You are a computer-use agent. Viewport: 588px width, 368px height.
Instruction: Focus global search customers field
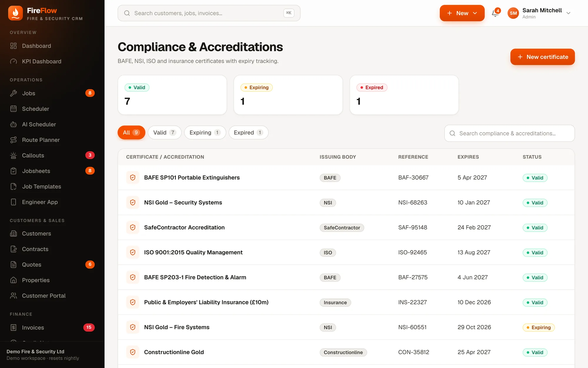[x=209, y=13]
